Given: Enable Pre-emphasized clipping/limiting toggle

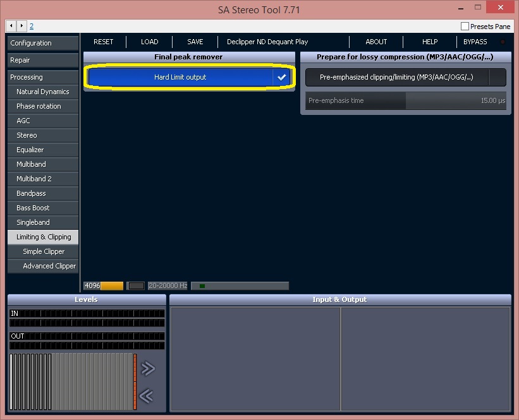Looking at the screenshot, I should (x=497, y=77).
